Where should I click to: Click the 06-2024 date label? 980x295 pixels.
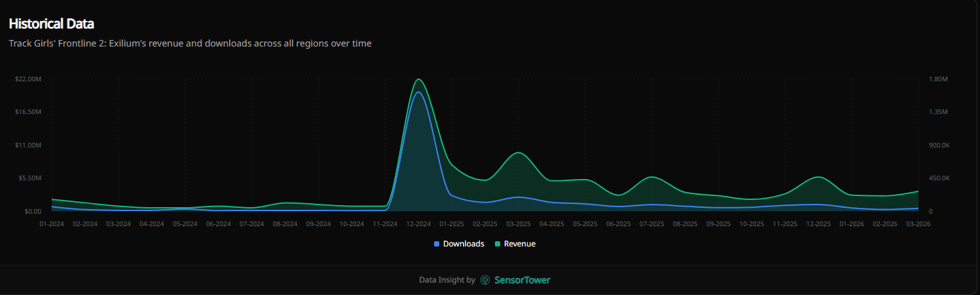pos(219,224)
